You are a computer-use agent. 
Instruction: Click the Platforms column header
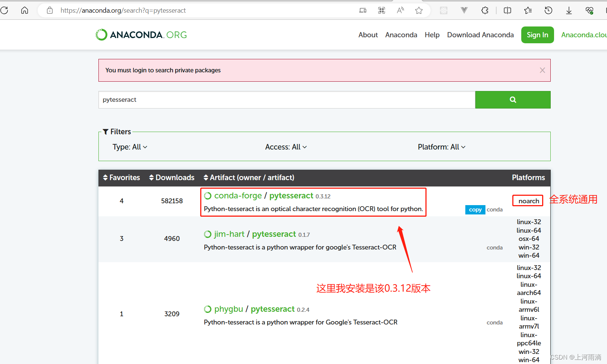click(x=528, y=178)
